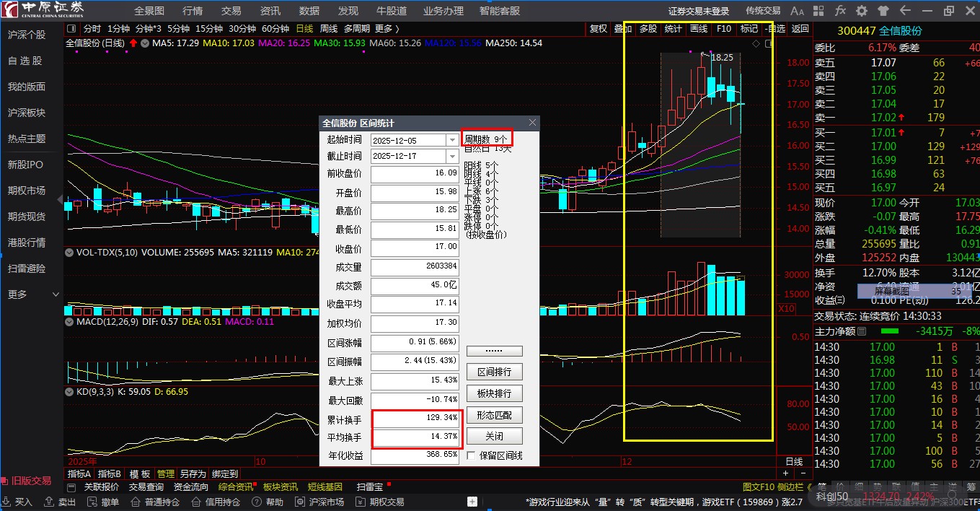Open the fx formula manager icon
The height and width of the screenshot is (511, 980).
840,11
